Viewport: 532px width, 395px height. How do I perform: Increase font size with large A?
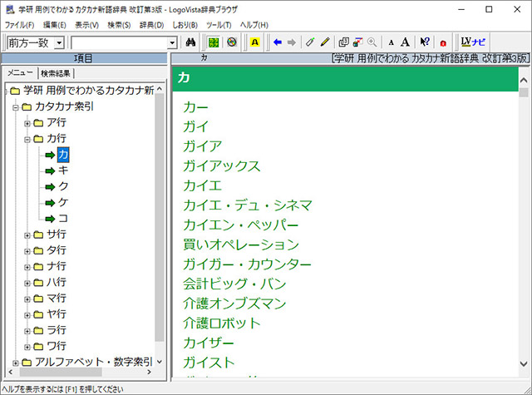coord(405,42)
